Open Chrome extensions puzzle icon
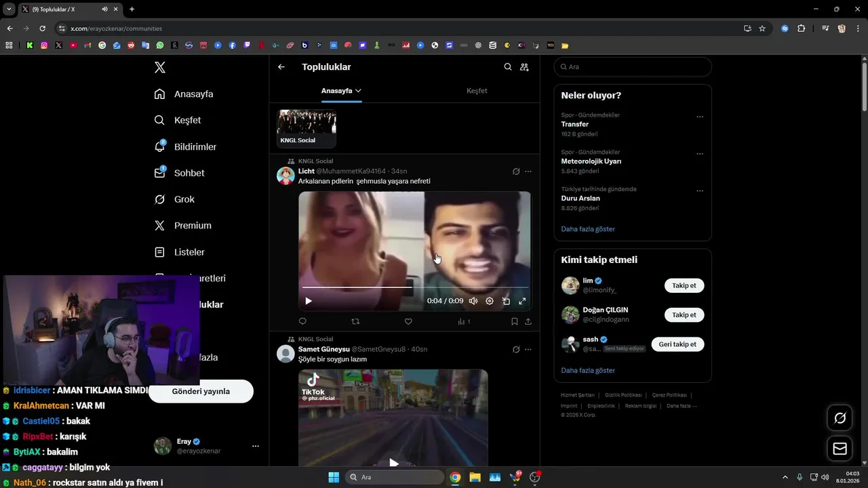This screenshot has width=868, height=488. [801, 28]
